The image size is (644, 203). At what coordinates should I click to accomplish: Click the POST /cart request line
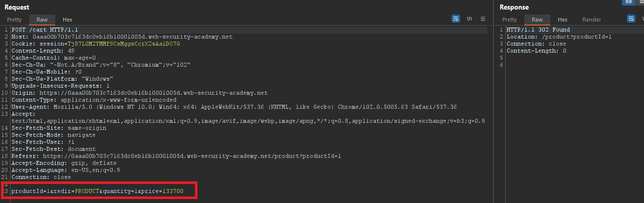(x=38, y=30)
